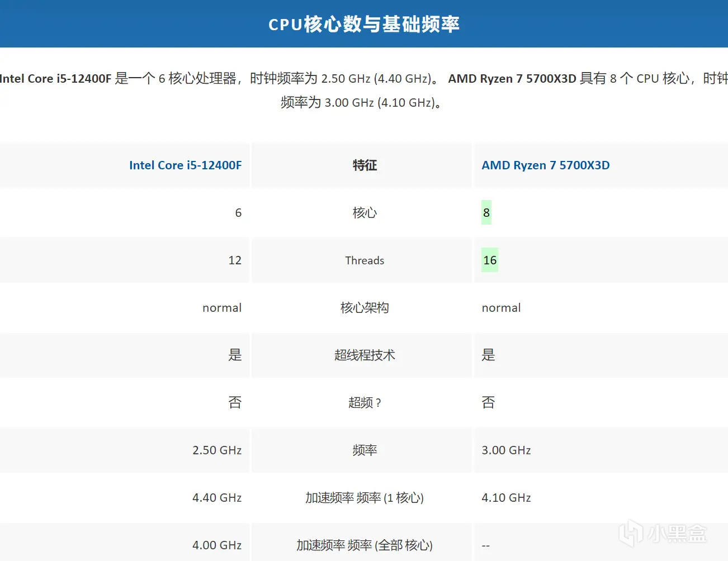Open the AMD Ryzen 7 5700X3D table header link
This screenshot has height=561, width=728.
pyautogui.click(x=546, y=165)
